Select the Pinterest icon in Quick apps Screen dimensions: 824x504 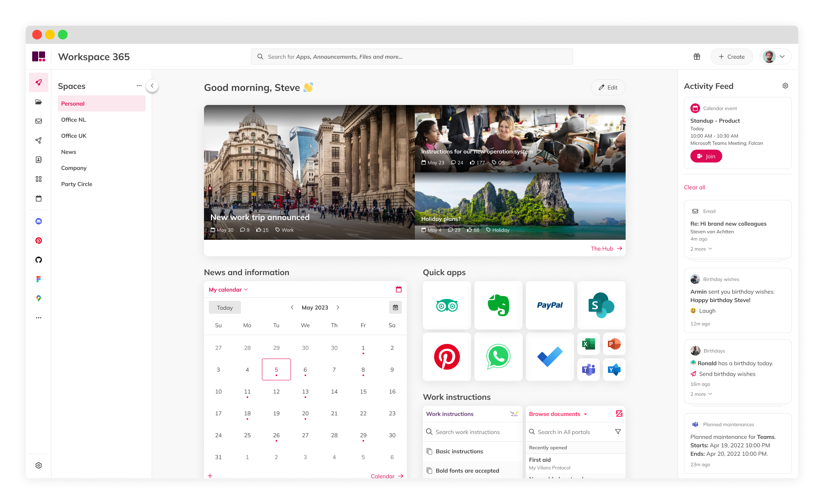tap(447, 356)
